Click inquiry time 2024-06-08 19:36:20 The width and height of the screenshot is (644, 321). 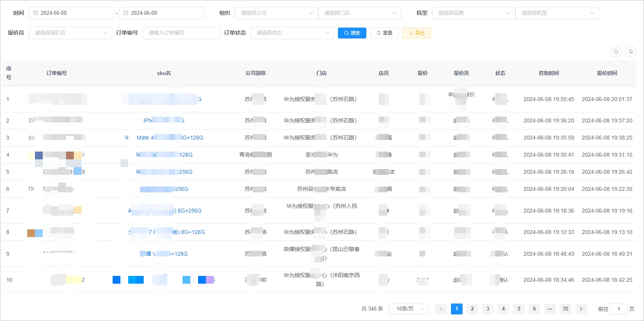point(549,120)
